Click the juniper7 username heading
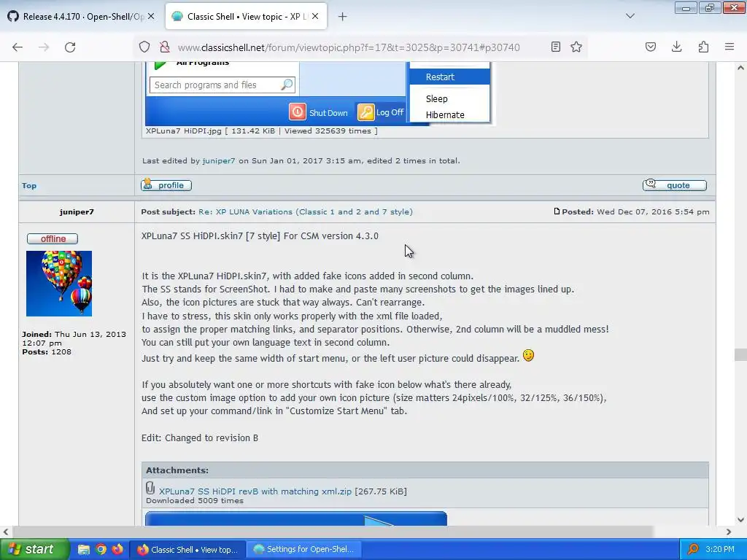Image resolution: width=747 pixels, height=560 pixels. [77, 212]
